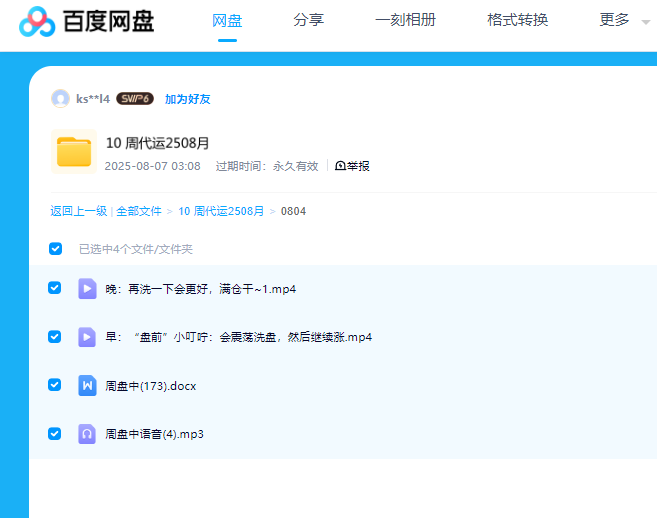
Task: Click the yellow shared folder icon
Action: (x=74, y=152)
